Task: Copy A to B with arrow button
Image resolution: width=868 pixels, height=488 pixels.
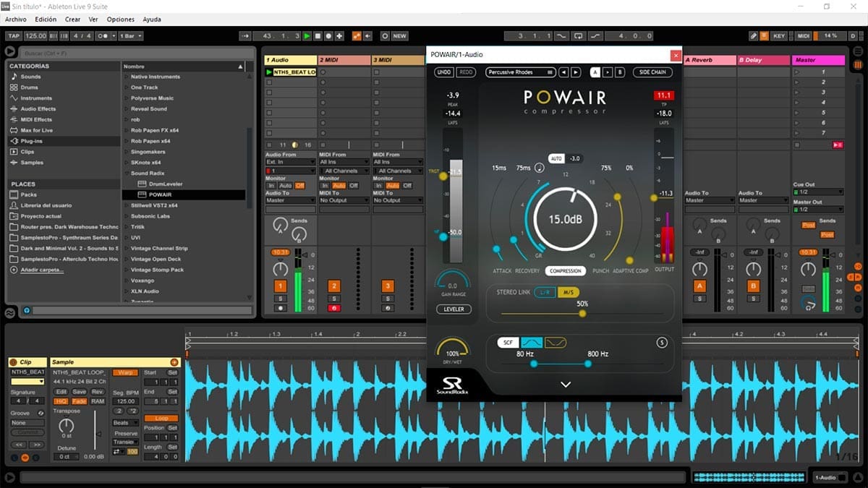Action: [608, 72]
